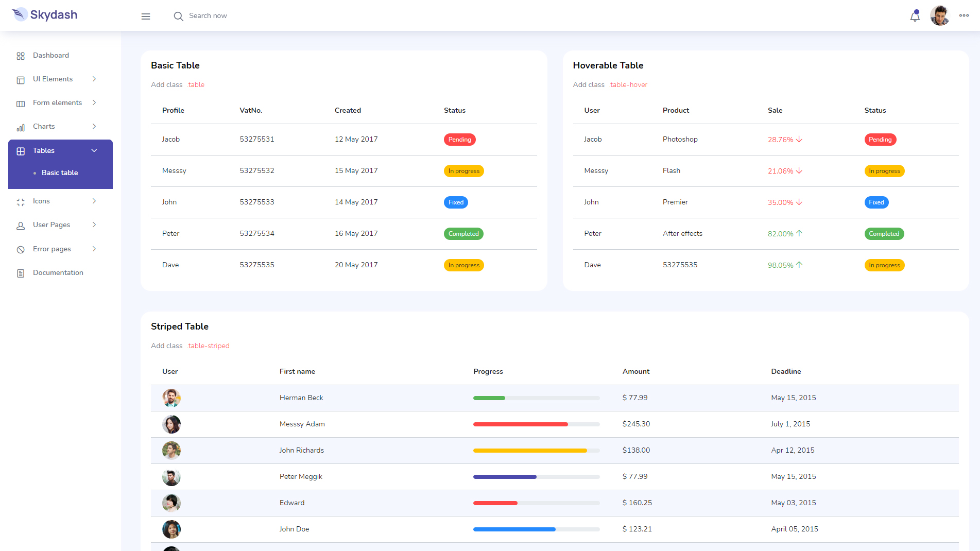Open the user profile avatar menu
This screenshot has height=551, width=980.
939,15
